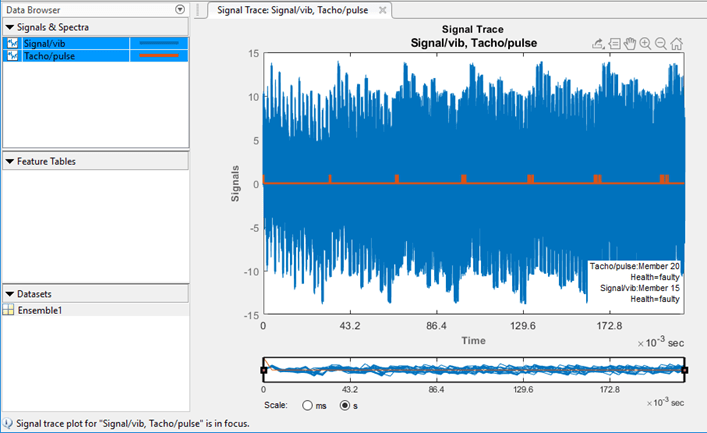The height and width of the screenshot is (433, 707).
Task: Select the ms scale radio button
Action: point(308,405)
